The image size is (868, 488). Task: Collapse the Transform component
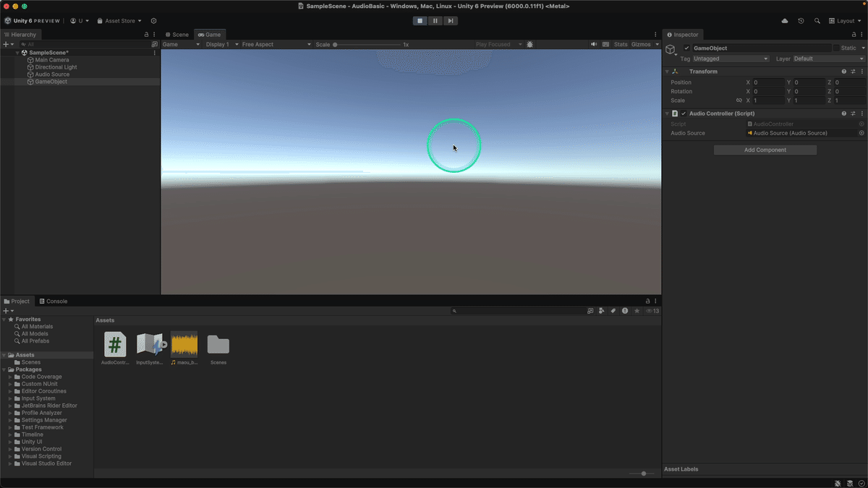point(667,72)
